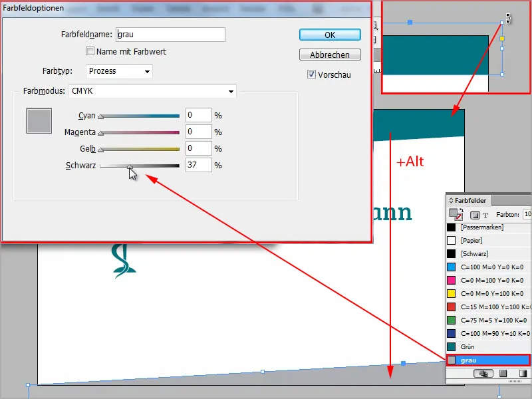This screenshot has width=532, height=399.
Task: Click the show gradient swatches icon at panel bottom
Action: tap(523, 374)
